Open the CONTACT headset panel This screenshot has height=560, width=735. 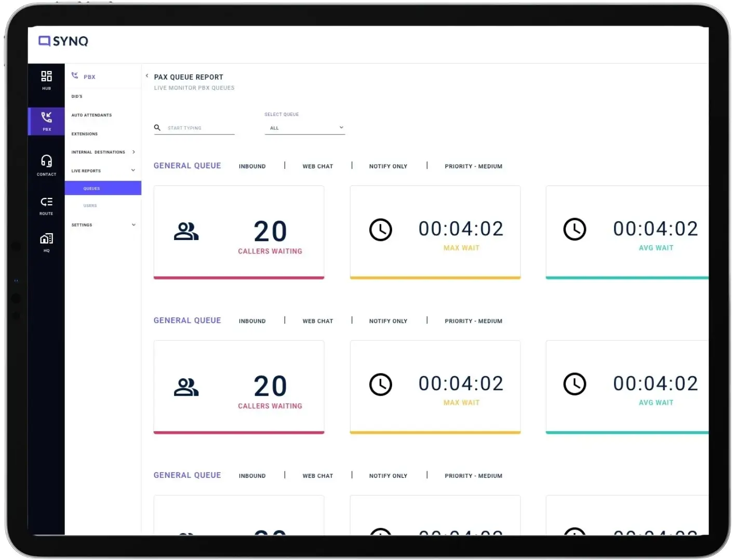[46, 164]
